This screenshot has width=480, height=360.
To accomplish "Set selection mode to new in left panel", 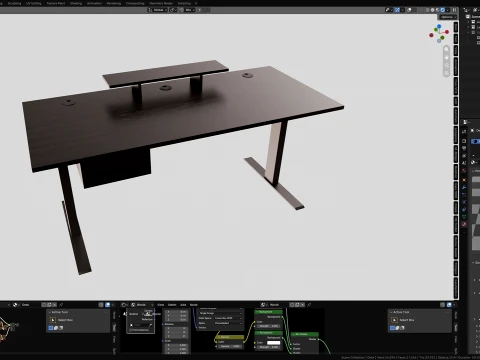I will 51,328.
